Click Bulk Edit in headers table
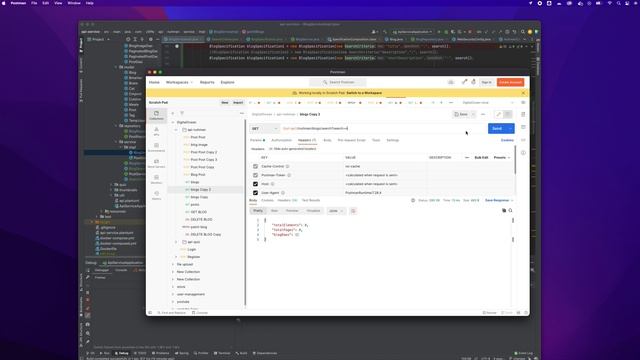Image resolution: width=640 pixels, height=360 pixels. [481, 158]
